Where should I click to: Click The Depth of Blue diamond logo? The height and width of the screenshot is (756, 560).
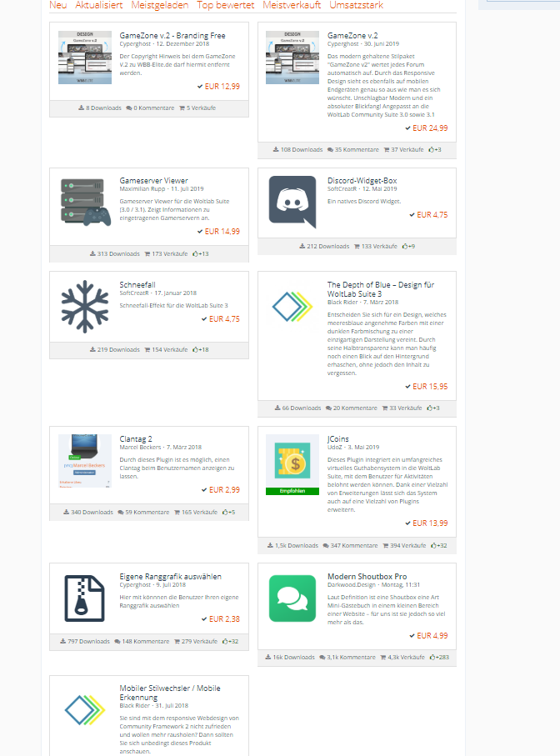coord(292,307)
